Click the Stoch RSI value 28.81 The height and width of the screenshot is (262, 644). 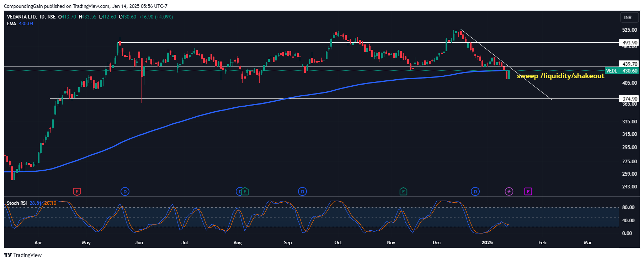(x=36, y=203)
